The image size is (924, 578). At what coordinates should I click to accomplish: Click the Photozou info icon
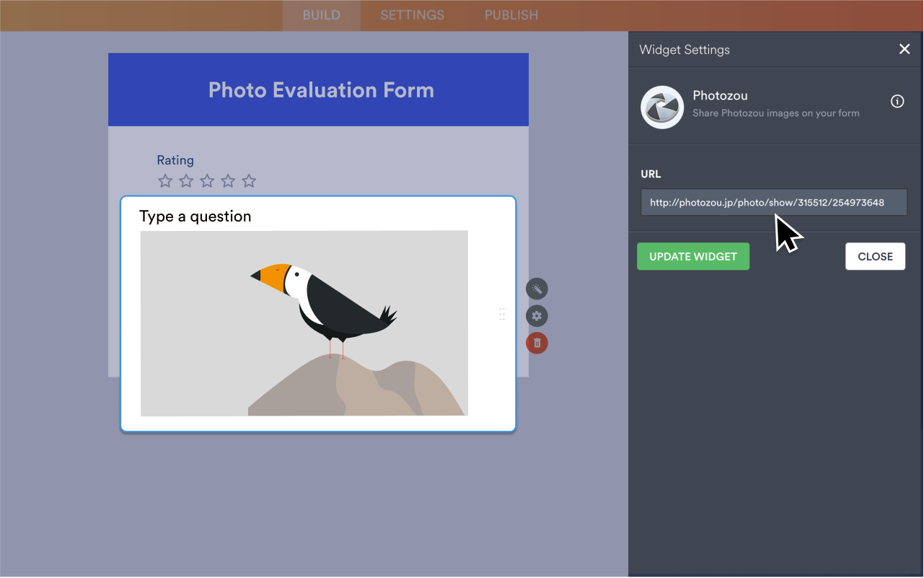click(x=897, y=102)
